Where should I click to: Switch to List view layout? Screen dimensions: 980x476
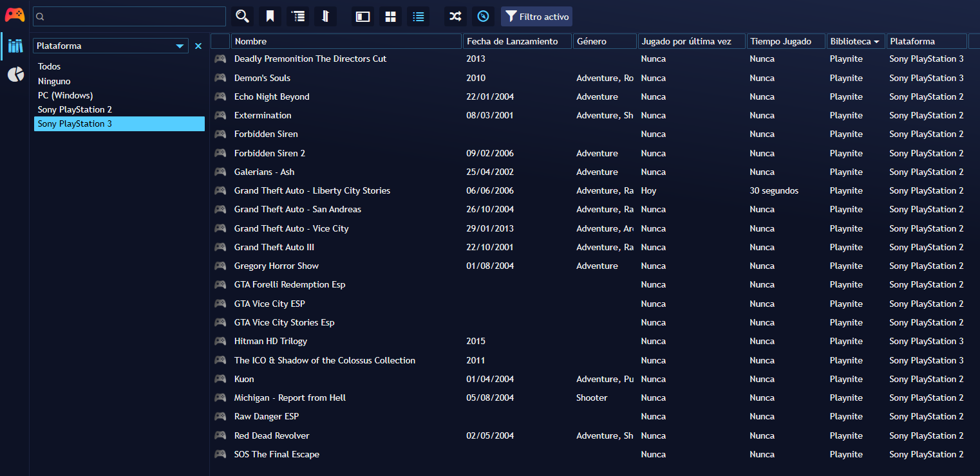418,17
